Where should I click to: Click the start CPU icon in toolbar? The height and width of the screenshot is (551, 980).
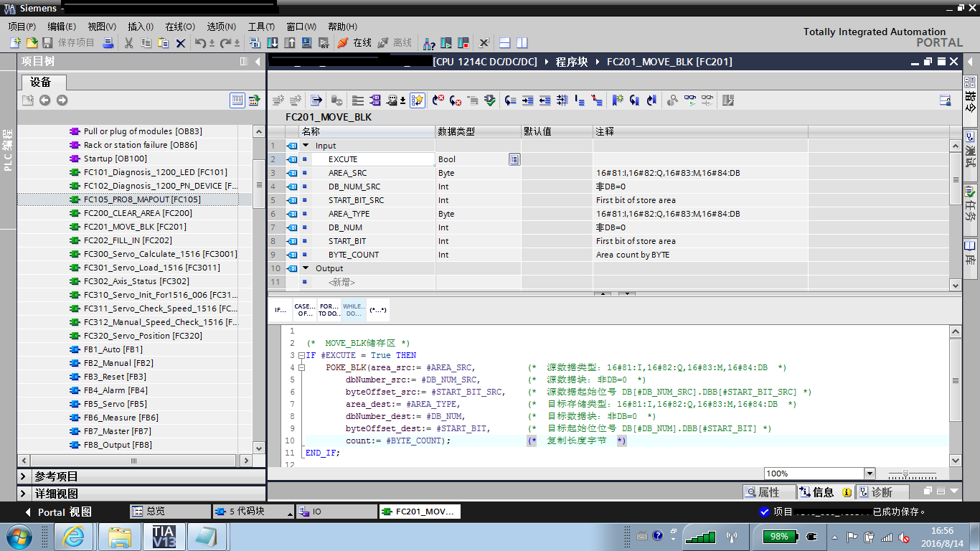(x=446, y=43)
